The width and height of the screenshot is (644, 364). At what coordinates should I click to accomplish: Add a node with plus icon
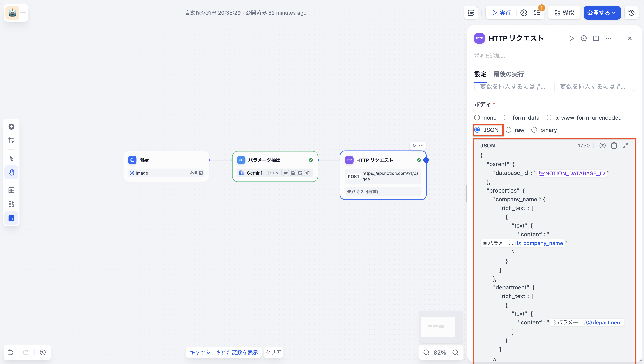point(11,127)
